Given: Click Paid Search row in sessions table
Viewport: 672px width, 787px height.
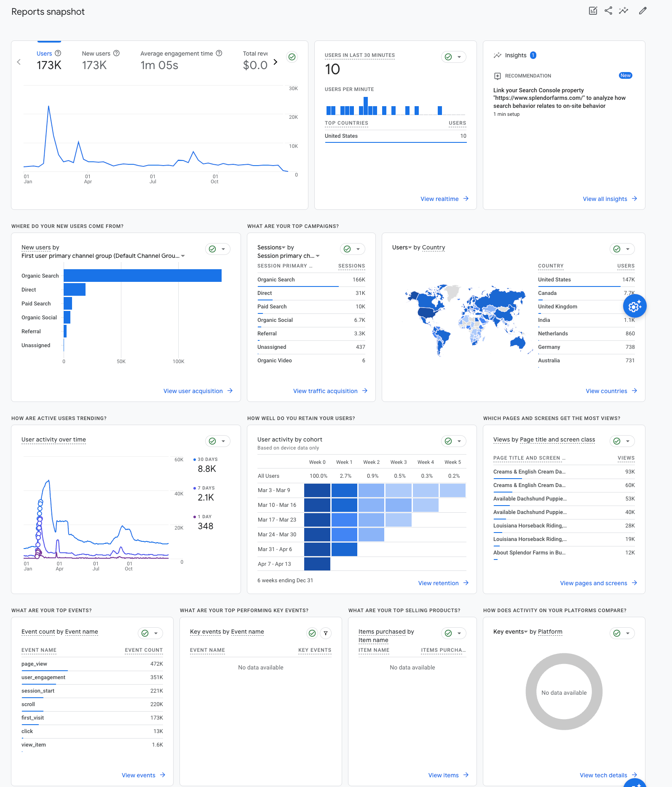Looking at the screenshot, I should click(311, 307).
